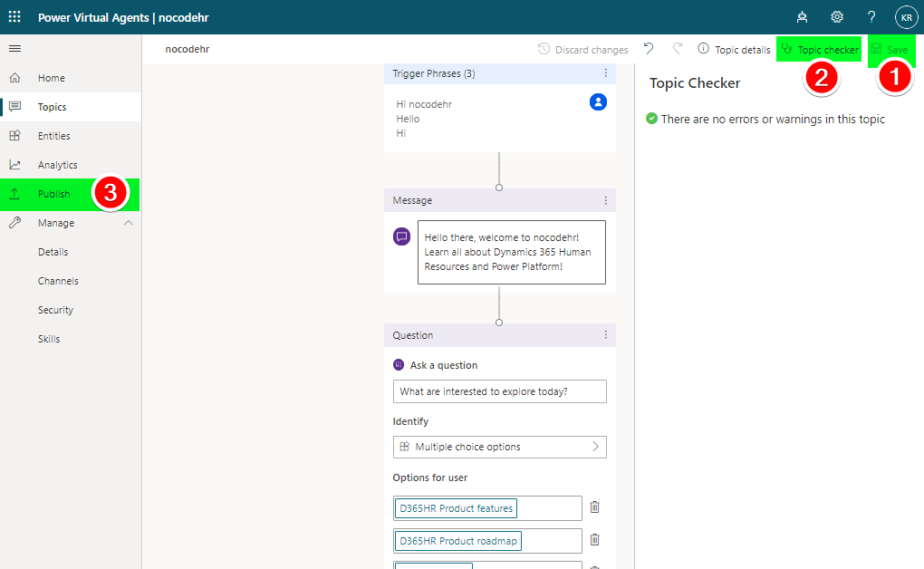Click the Publish upload arrow icon
Screen dimensions: 924x569
pos(14,193)
